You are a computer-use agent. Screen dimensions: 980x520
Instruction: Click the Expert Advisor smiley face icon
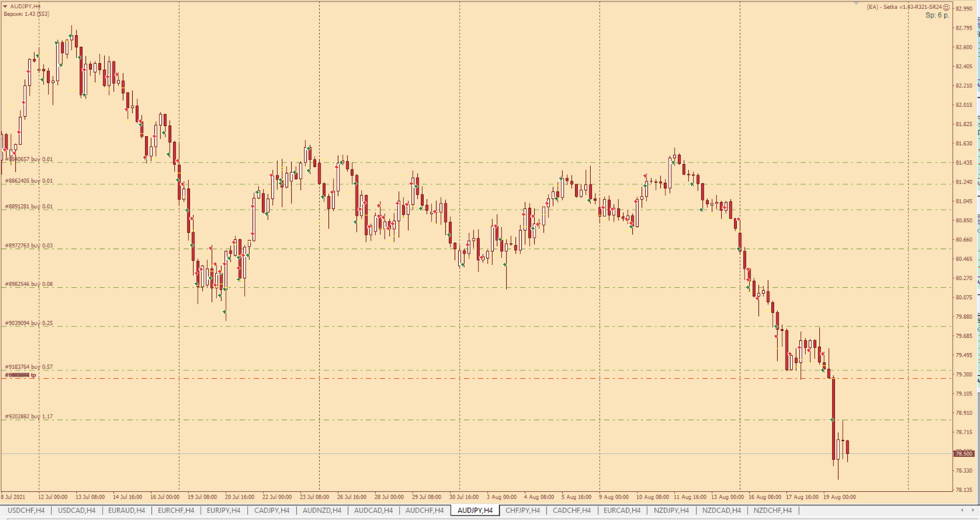[946, 7]
